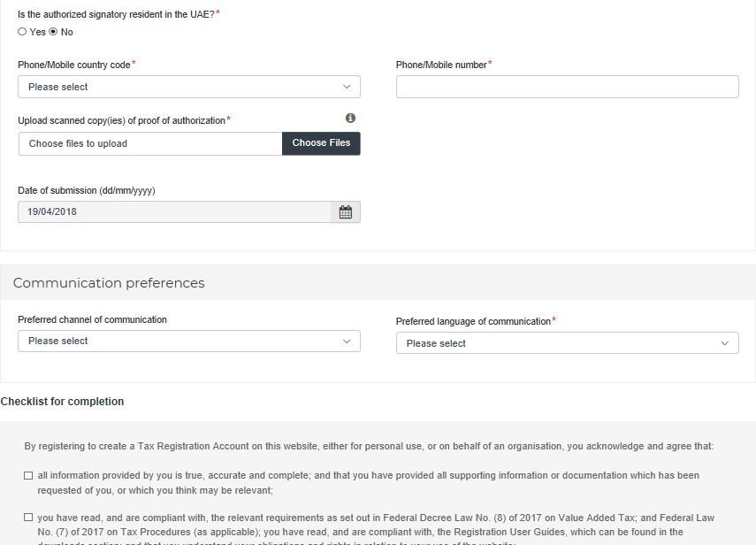Click chevron arrow in preferred language dropdown

(725, 343)
